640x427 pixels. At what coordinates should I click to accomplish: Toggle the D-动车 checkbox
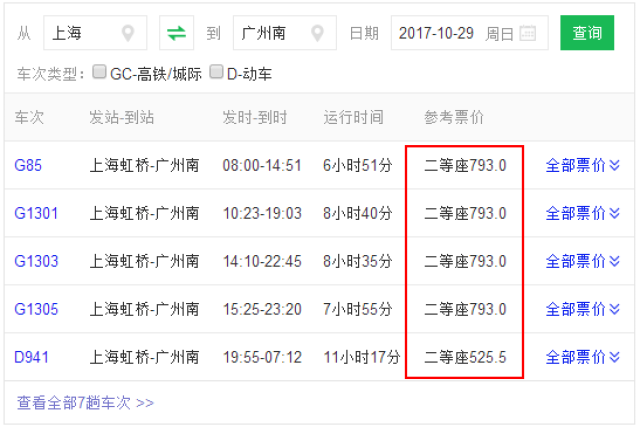tap(217, 73)
